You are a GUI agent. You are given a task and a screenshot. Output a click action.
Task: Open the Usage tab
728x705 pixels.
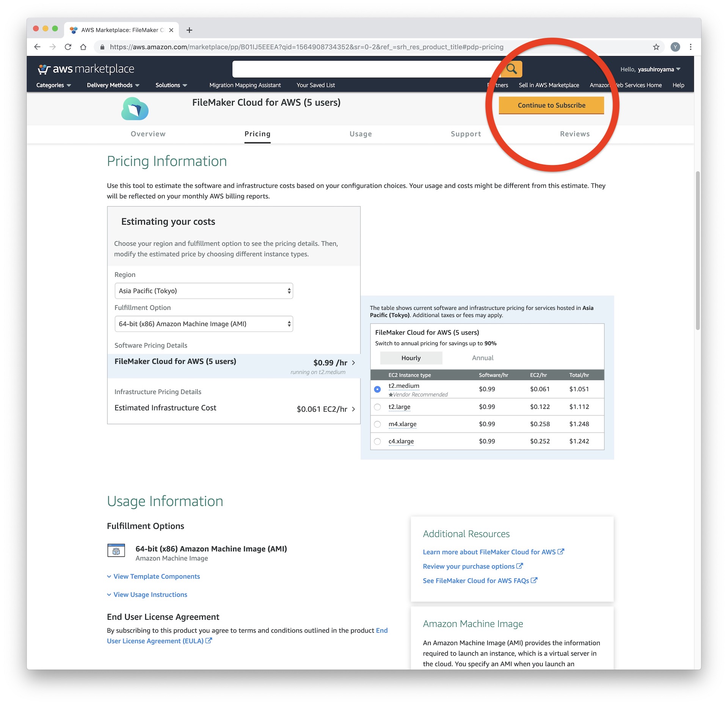coord(361,134)
